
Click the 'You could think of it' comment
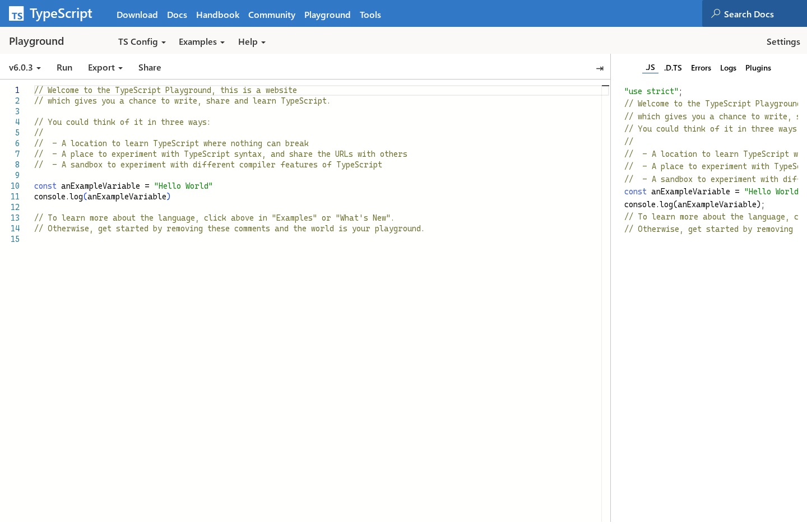tap(122, 122)
